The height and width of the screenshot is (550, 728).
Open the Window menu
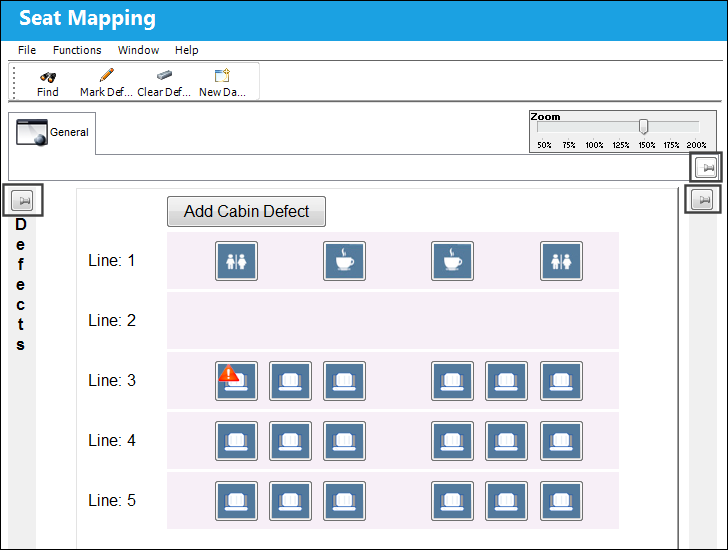pos(138,50)
